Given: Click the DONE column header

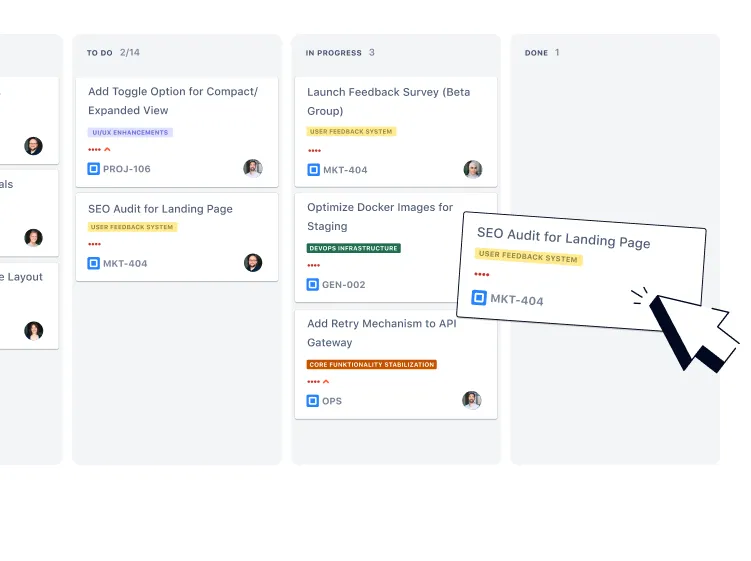Looking at the screenshot, I should pyautogui.click(x=536, y=53).
